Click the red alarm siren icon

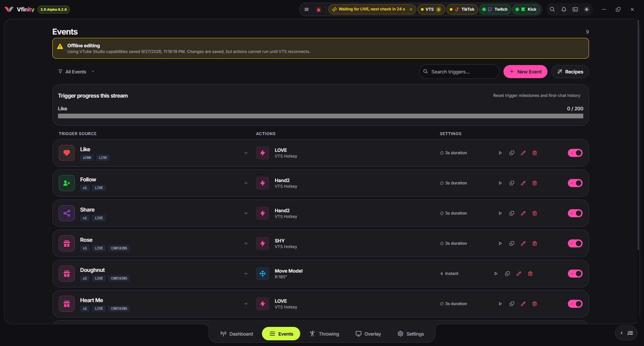(x=319, y=9)
